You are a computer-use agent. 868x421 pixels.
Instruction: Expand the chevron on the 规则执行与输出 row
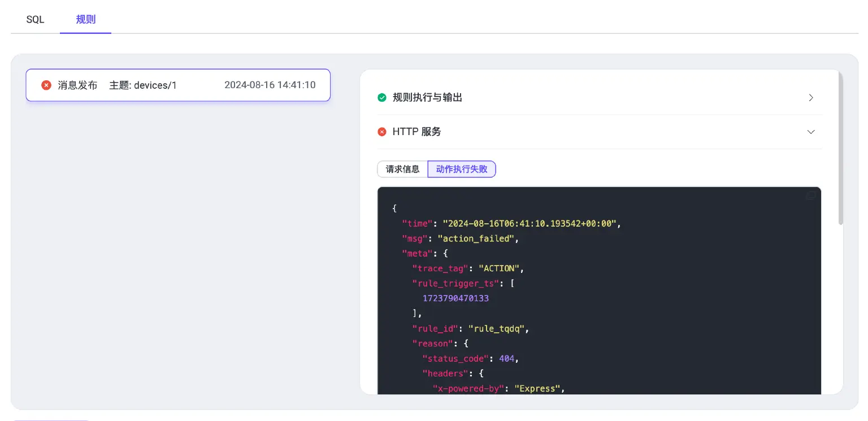click(x=811, y=97)
